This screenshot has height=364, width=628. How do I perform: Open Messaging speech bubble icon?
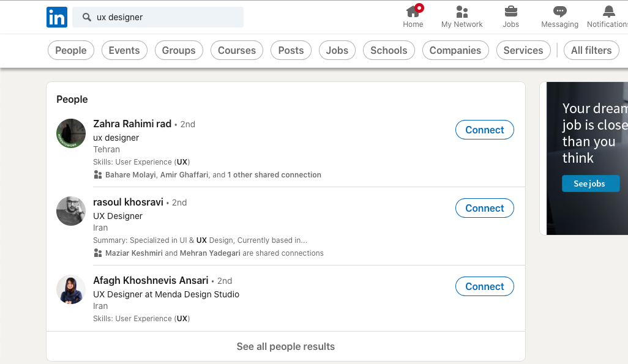coord(559,12)
